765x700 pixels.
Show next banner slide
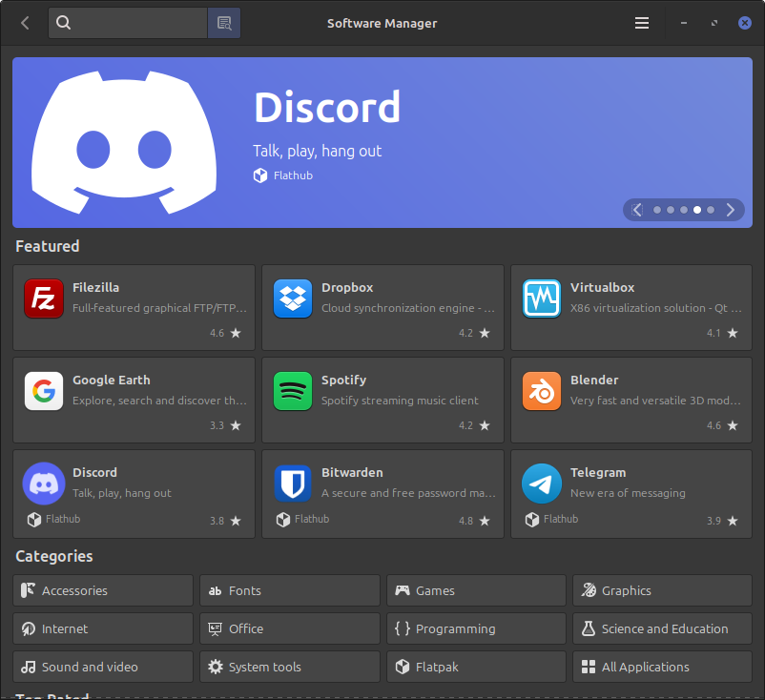click(731, 210)
